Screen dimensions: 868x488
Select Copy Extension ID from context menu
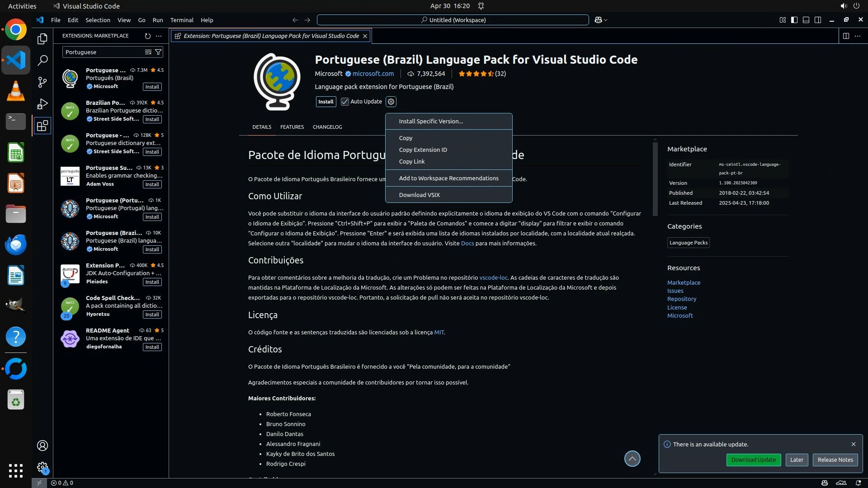click(423, 150)
